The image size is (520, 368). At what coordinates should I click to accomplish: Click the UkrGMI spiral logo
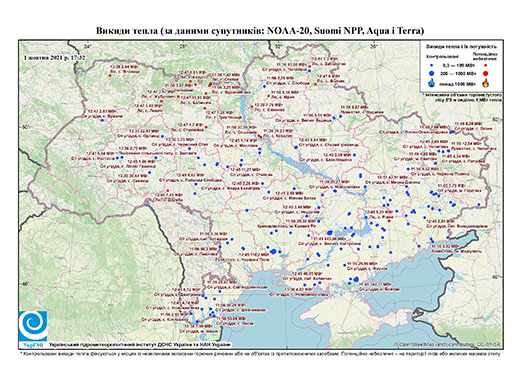click(x=33, y=326)
